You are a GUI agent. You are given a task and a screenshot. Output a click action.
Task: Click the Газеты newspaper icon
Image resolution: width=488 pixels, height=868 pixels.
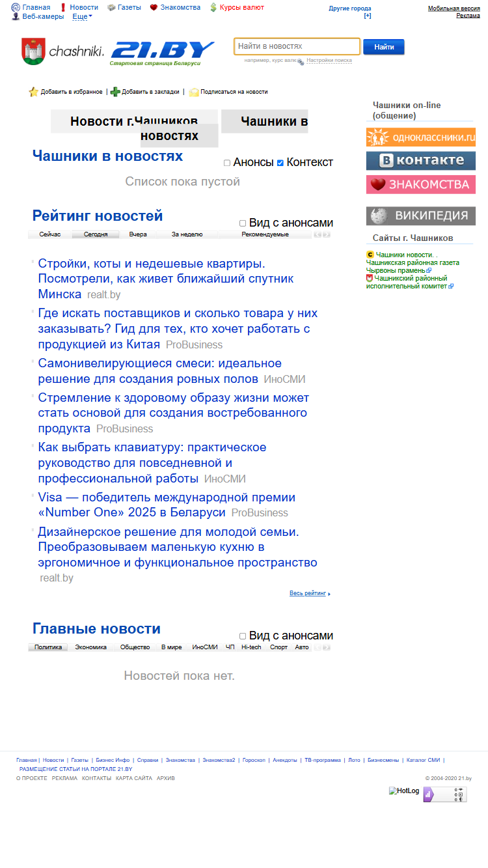coord(111,7)
